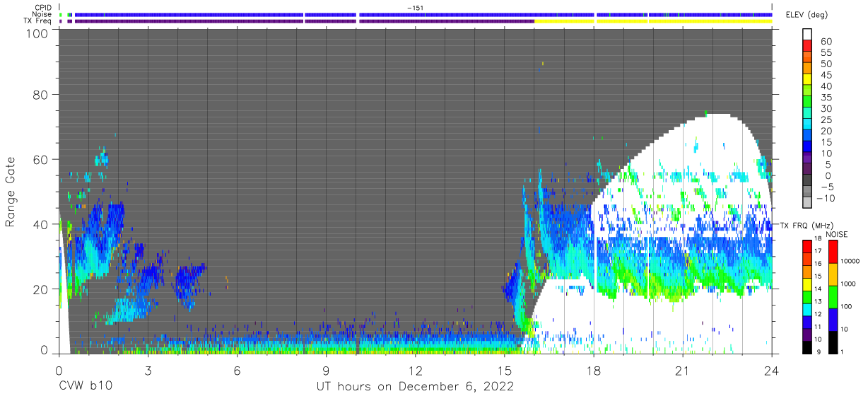This screenshot has width=868, height=401.
Task: Click the '9' UT hour tick label
Action: tap(326, 370)
